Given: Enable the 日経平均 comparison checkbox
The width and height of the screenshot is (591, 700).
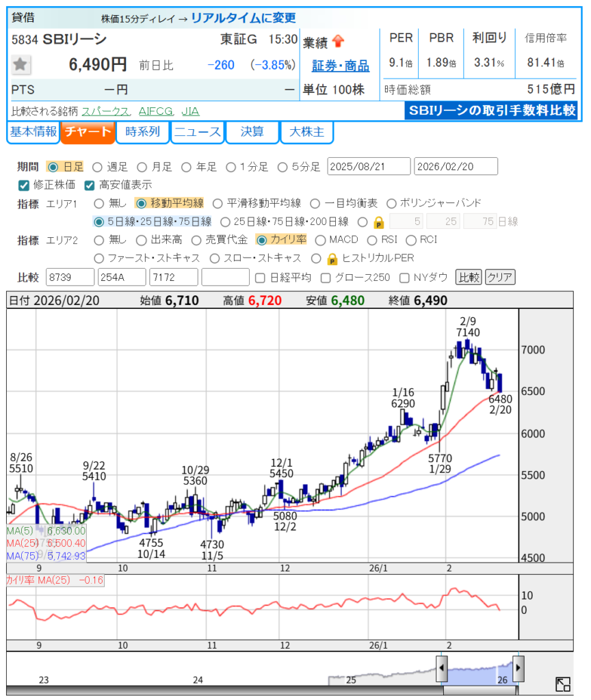Looking at the screenshot, I should pos(260,278).
